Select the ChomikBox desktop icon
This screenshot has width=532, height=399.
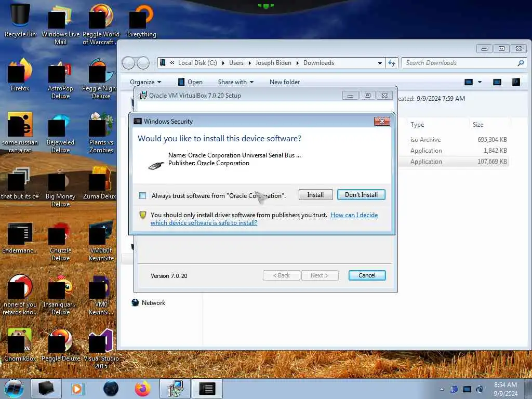(20, 344)
